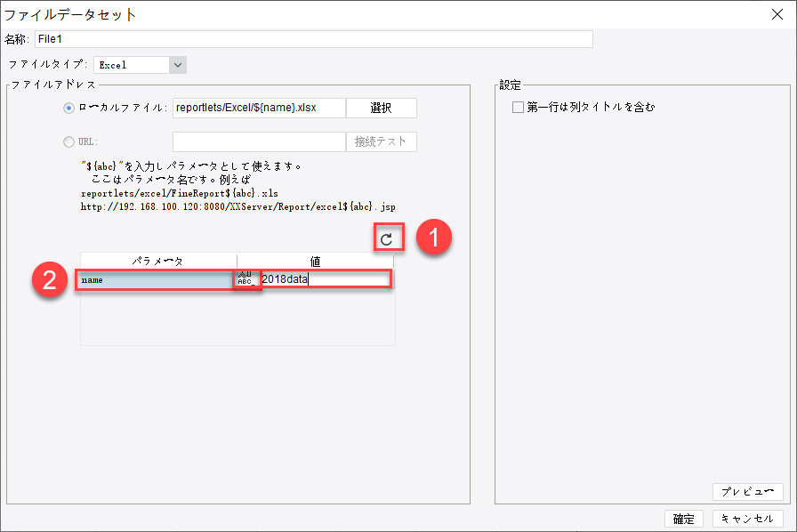This screenshot has height=532, width=797.
Task: Open the Excel file type dropdown arrow
Action: pyautogui.click(x=175, y=64)
